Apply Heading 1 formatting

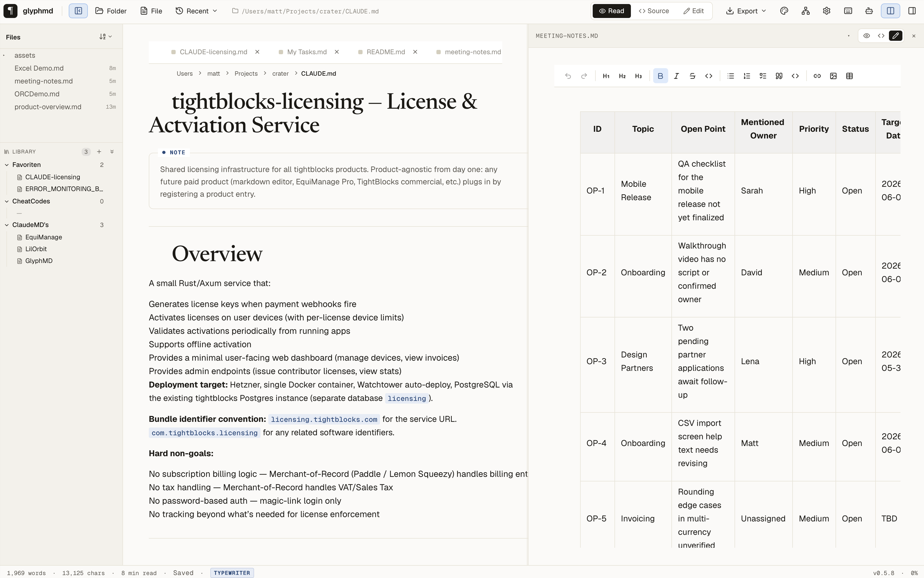[x=606, y=76]
